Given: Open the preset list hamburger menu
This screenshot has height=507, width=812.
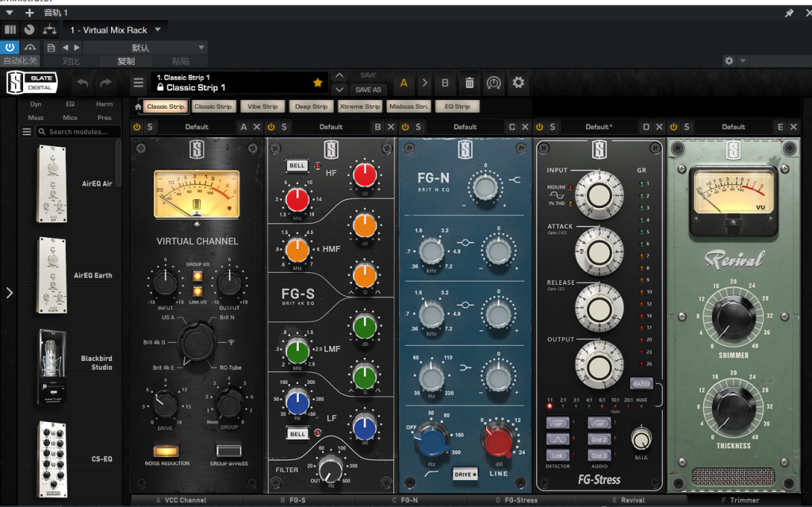Looking at the screenshot, I should click(139, 83).
